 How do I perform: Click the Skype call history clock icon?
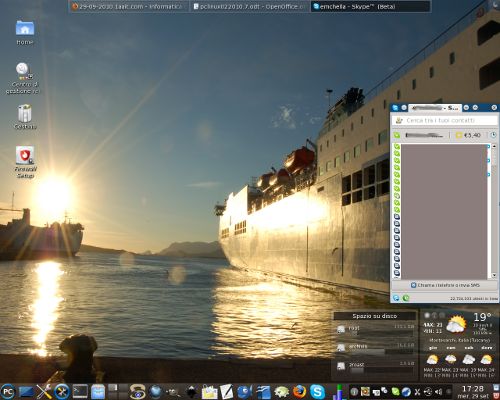click(x=493, y=135)
